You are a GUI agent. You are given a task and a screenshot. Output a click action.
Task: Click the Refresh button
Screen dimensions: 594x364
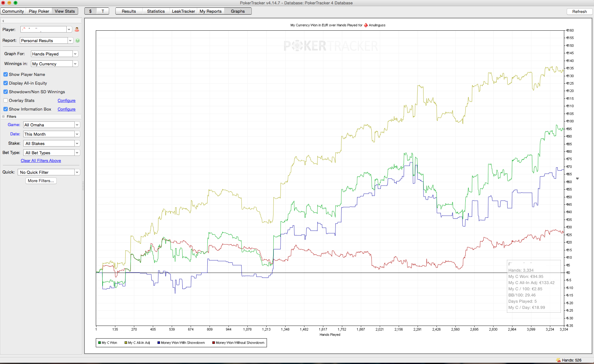coord(579,11)
